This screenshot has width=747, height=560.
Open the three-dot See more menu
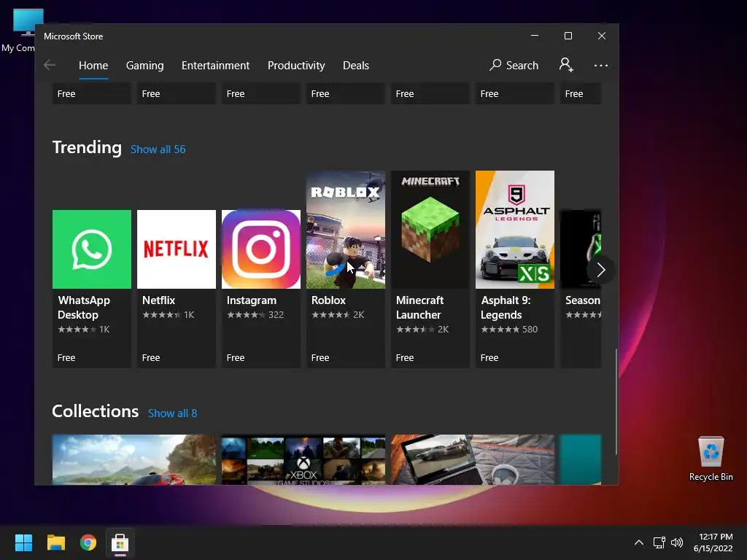pyautogui.click(x=601, y=65)
